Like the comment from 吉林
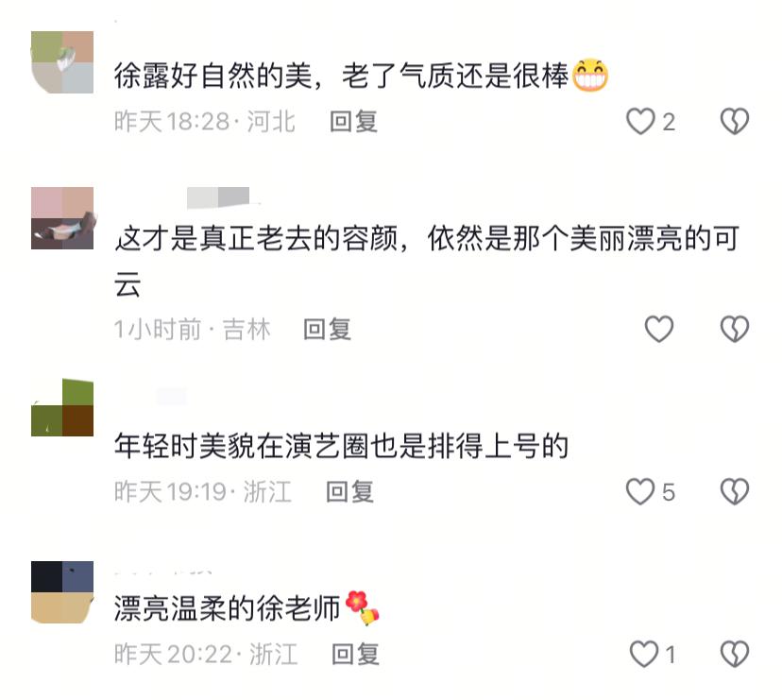Image resolution: width=782 pixels, height=700 pixels. pos(659,329)
